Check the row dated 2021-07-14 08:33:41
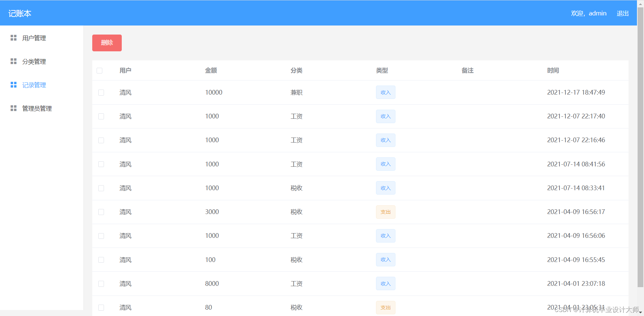The image size is (644, 316). click(x=101, y=188)
